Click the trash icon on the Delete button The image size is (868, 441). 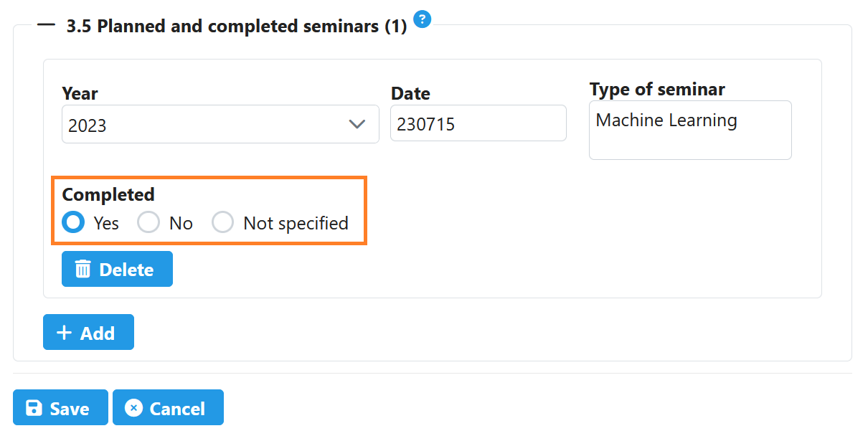click(84, 269)
